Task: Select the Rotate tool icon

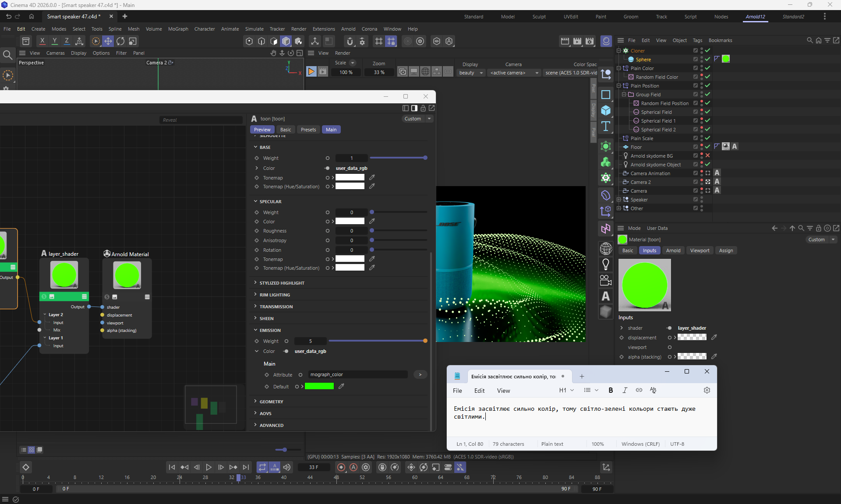Action: pyautogui.click(x=120, y=41)
